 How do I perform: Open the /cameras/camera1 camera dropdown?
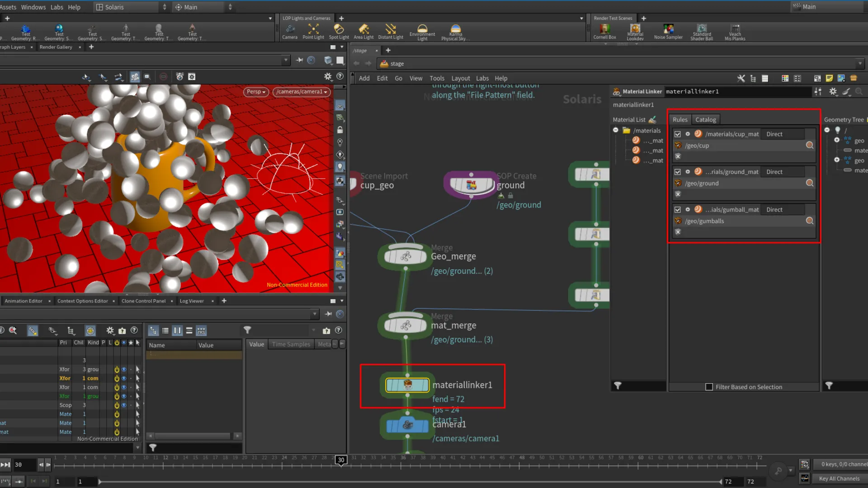pos(301,92)
